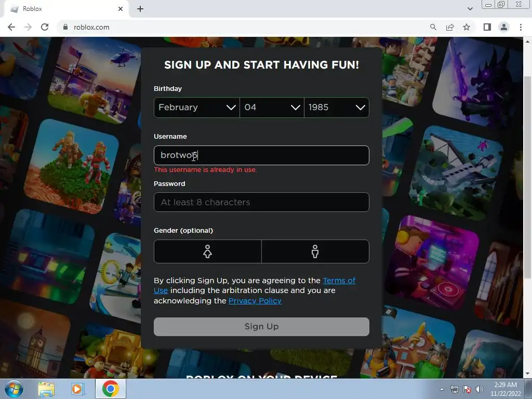This screenshot has width=532, height=399.
Task: Click the Chrome taskbar icon
Action: pyautogui.click(x=111, y=389)
